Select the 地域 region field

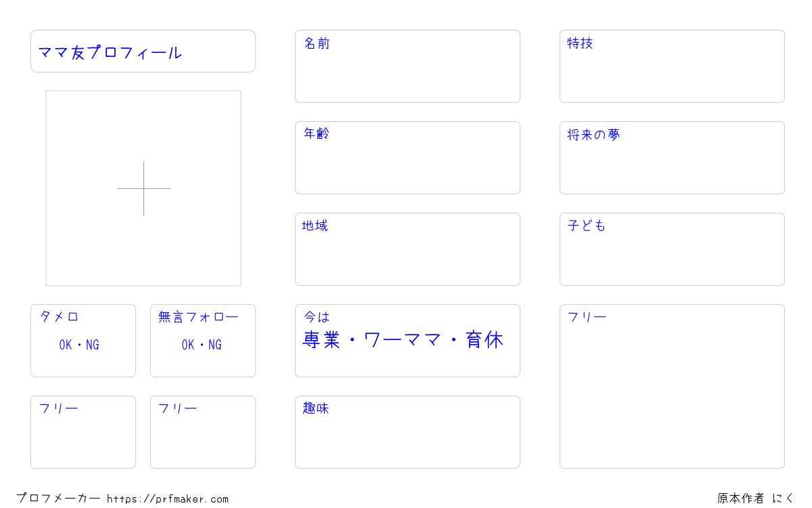407,249
